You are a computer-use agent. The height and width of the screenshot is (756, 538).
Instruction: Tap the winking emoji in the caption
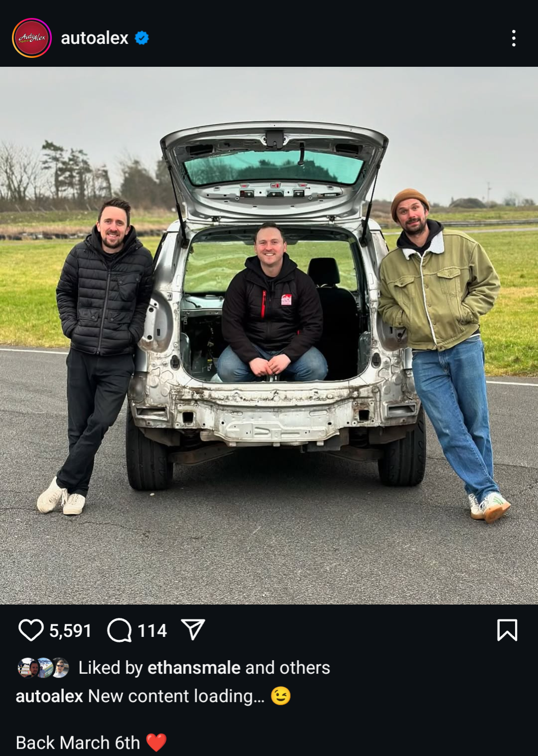click(281, 696)
